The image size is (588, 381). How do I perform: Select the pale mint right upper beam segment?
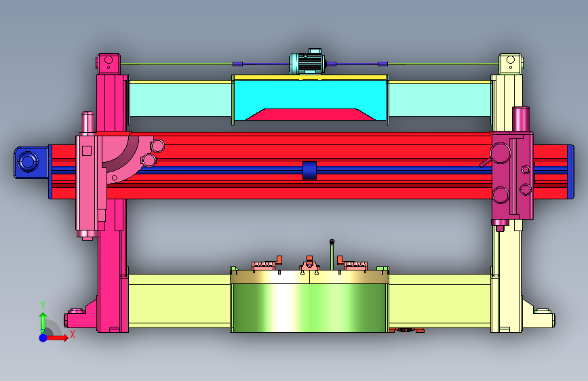pyautogui.click(x=440, y=100)
